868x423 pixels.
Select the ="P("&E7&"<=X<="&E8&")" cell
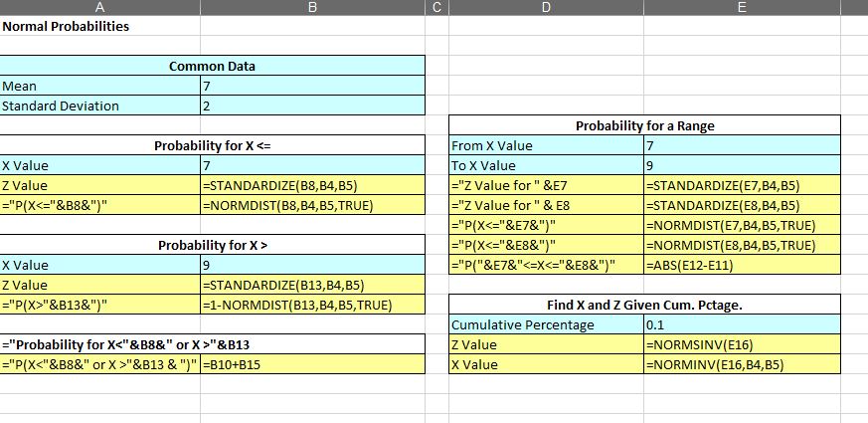[547, 265]
